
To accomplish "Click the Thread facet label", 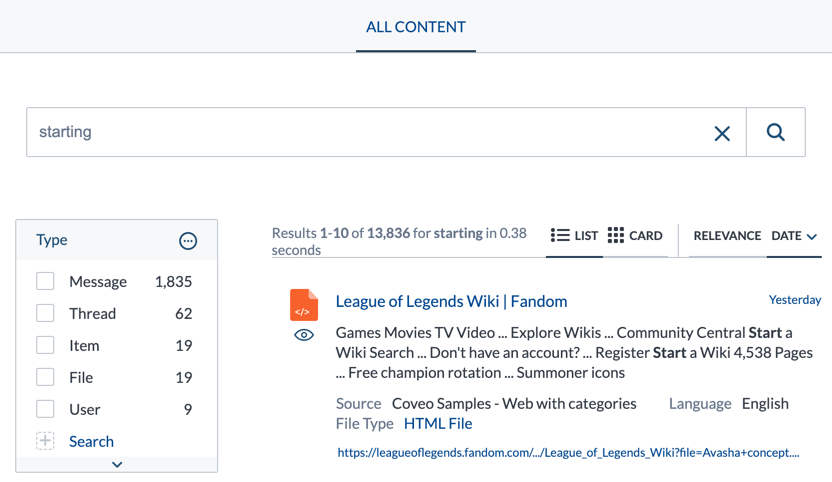I will [x=92, y=313].
